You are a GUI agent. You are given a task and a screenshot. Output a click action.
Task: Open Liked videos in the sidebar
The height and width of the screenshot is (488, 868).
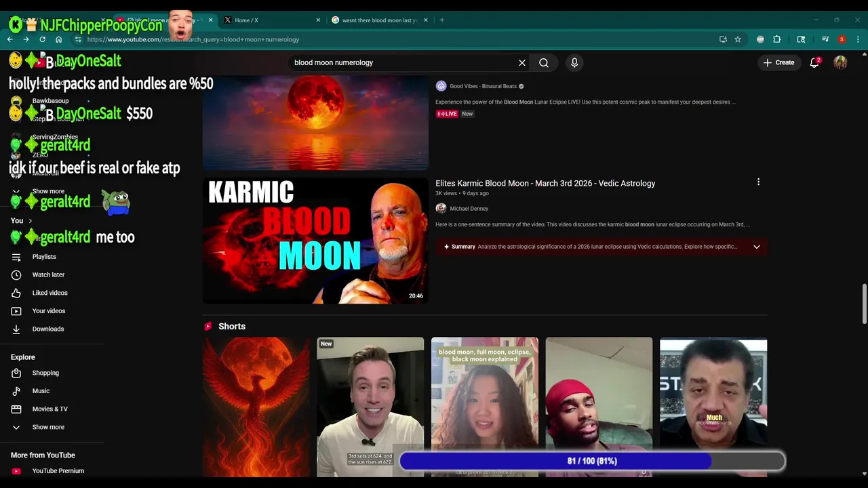50,293
